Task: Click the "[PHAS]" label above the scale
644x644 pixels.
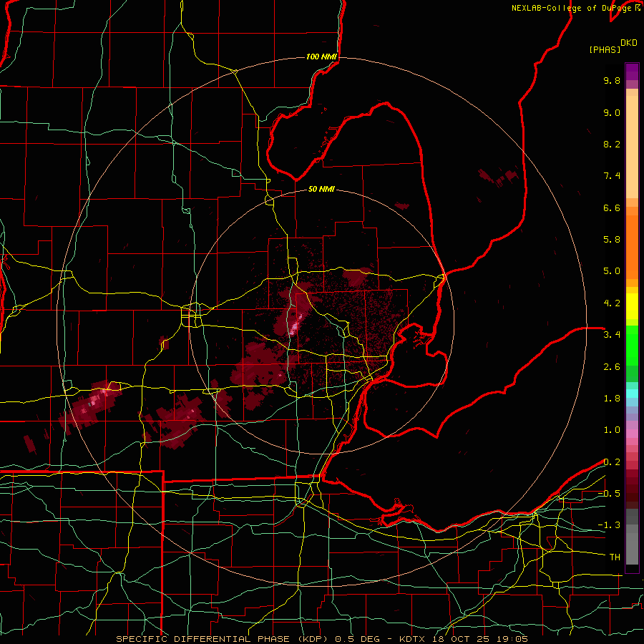Action: [605, 49]
